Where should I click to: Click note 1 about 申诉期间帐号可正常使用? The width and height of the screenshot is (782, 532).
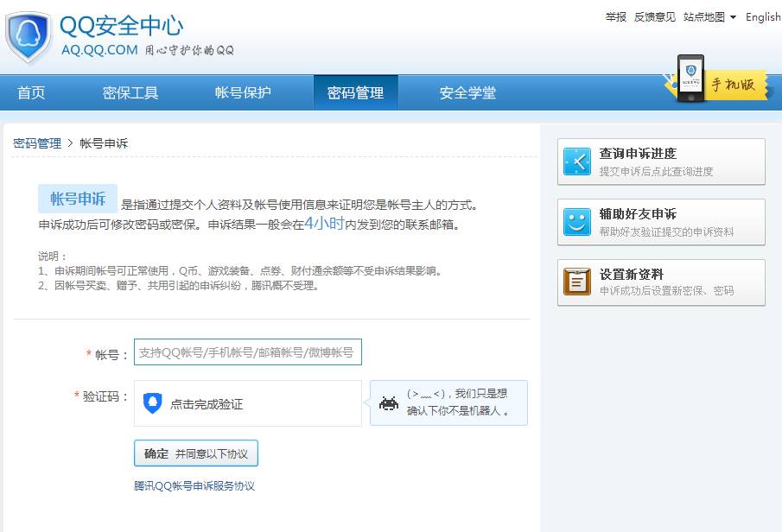point(240,270)
